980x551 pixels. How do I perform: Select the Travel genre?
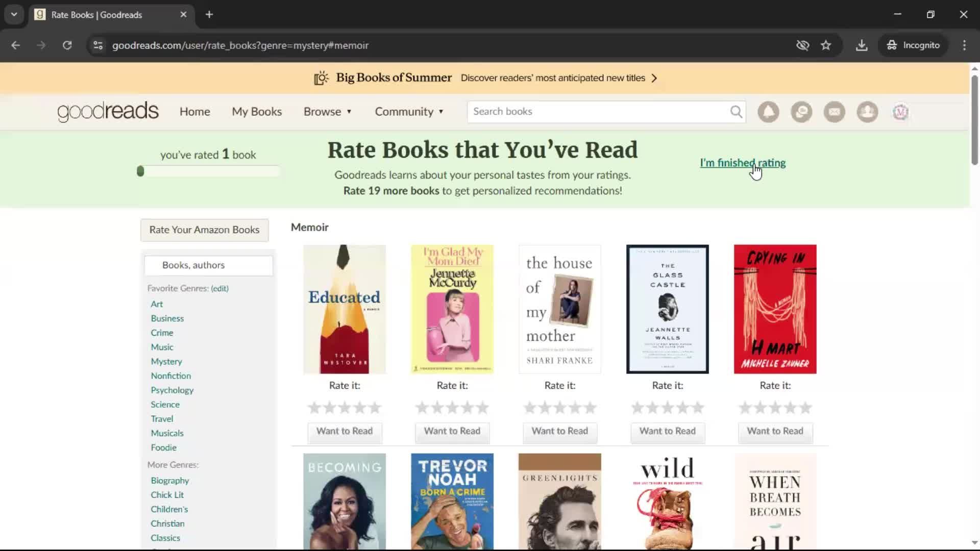[162, 419]
